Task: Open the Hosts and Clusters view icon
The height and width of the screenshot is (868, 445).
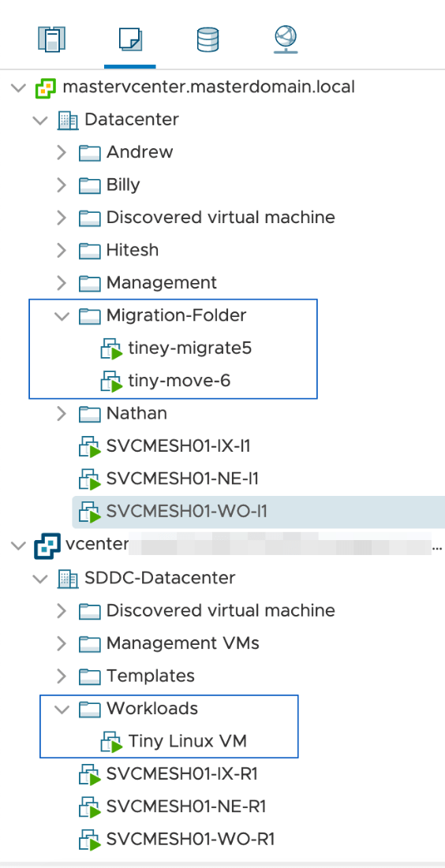Action: (52, 40)
